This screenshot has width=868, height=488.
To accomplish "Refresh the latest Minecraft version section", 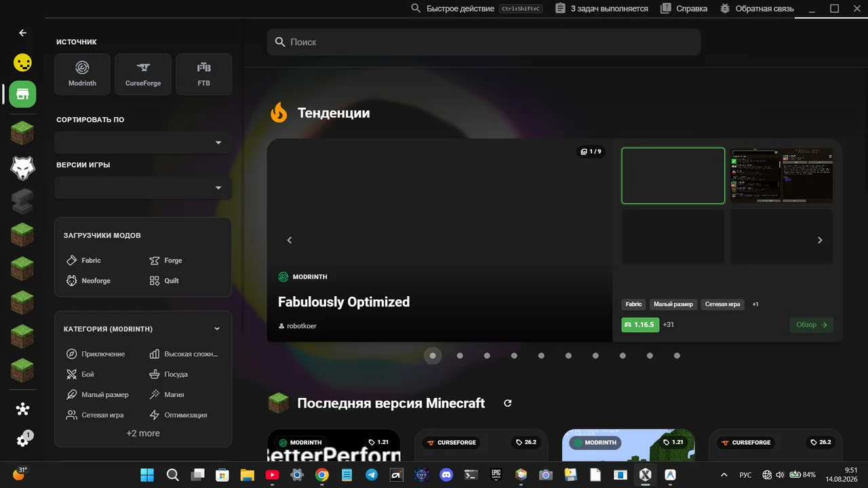I will 507,403.
